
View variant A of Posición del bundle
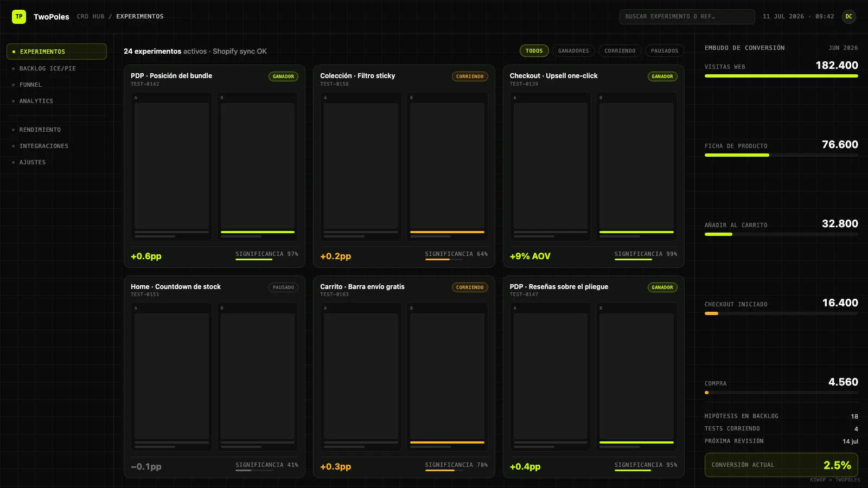pyautogui.click(x=171, y=166)
